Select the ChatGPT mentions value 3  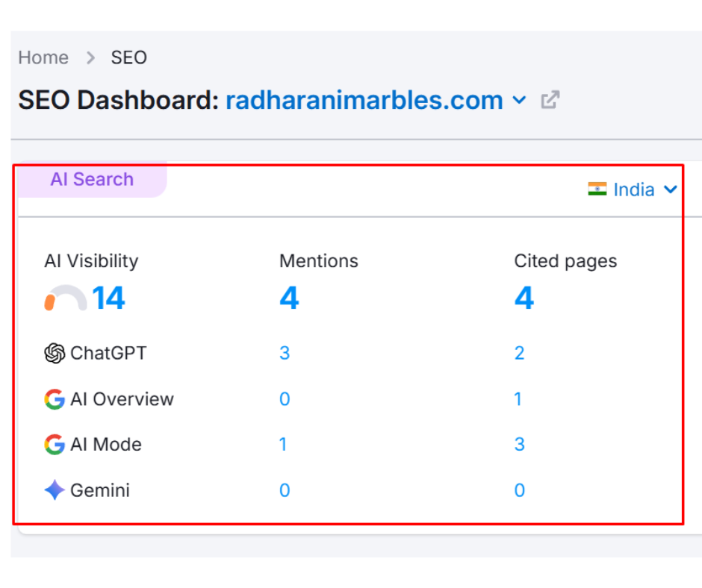pos(285,352)
